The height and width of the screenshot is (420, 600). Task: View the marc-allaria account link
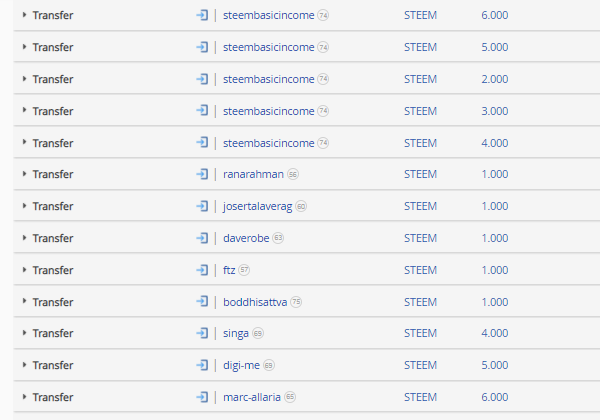pos(252,397)
